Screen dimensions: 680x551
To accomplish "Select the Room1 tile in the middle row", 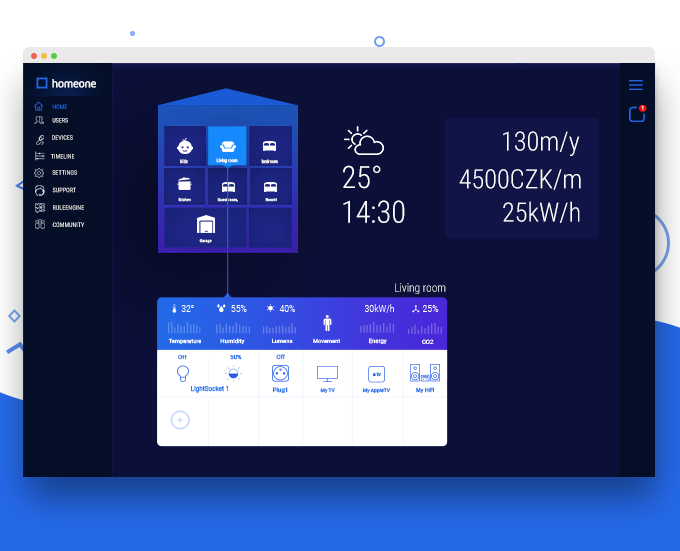I will pyautogui.click(x=270, y=186).
